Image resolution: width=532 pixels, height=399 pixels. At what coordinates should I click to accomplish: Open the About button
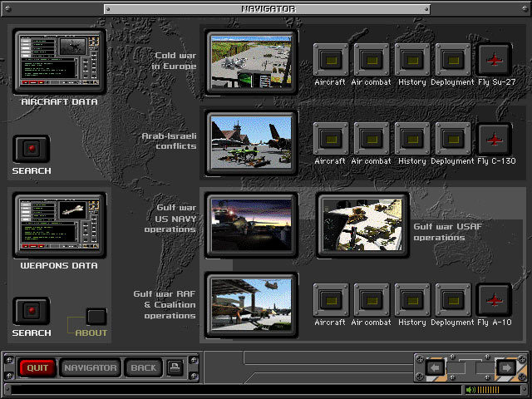[x=96, y=316]
